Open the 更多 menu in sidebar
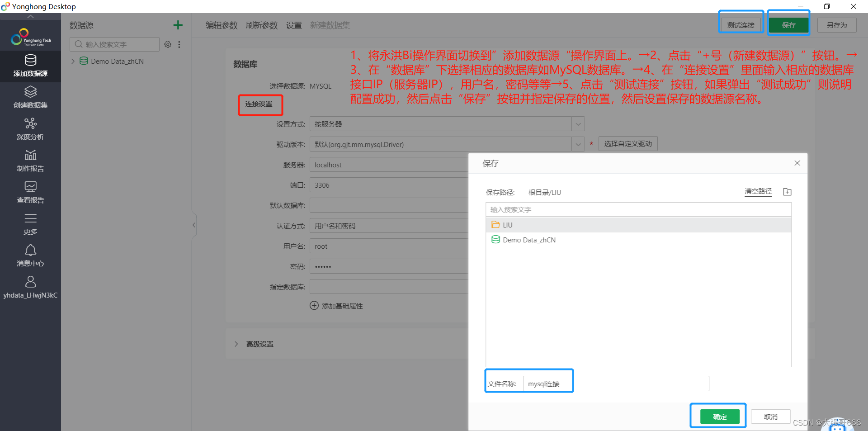Viewport: 868px width, 431px height. [30, 224]
